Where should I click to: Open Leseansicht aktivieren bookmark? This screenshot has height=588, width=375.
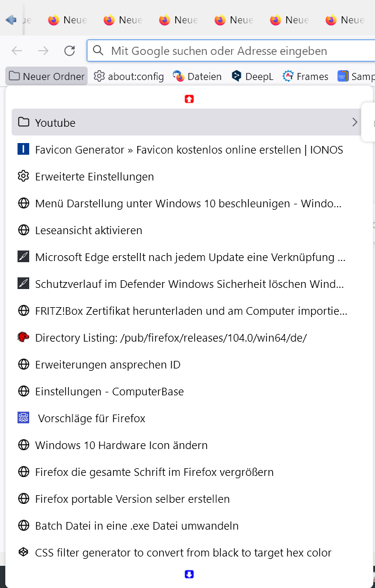tap(89, 231)
